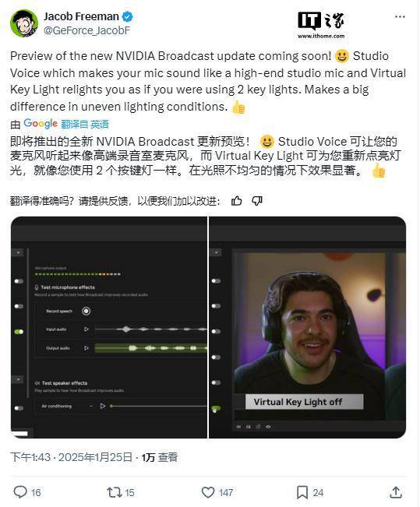Click the speaker effects playback slider
Viewport: 420px width, 507px height.
[x=158, y=406]
